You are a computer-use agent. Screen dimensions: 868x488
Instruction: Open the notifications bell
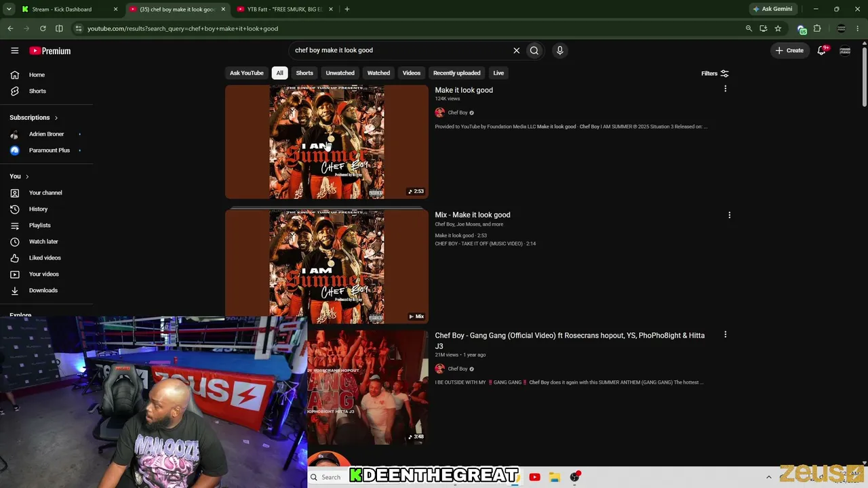click(822, 50)
